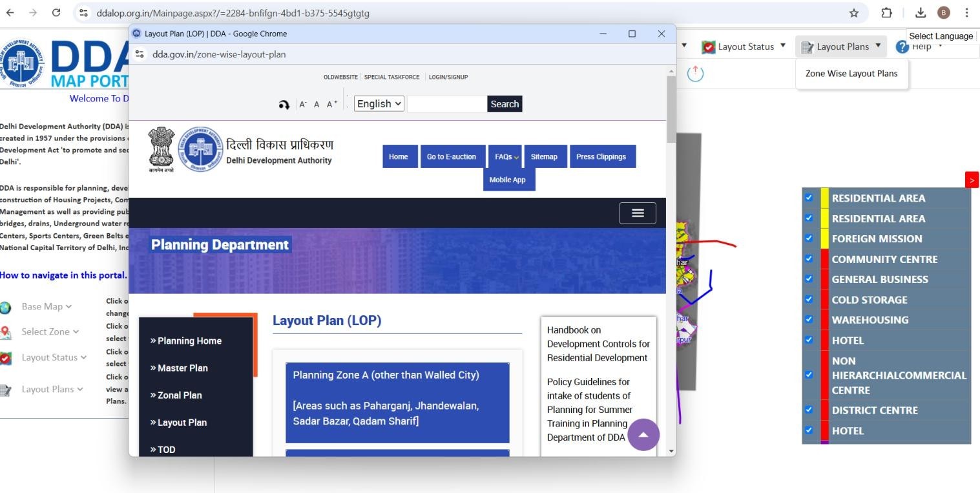Image resolution: width=980 pixels, height=493 pixels.
Task: Click the red arrow legend collapse button
Action: [972, 180]
